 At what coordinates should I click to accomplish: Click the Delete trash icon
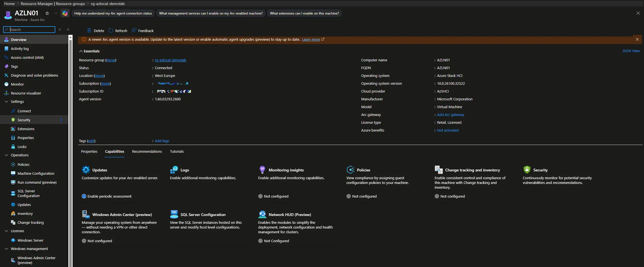tap(89, 31)
